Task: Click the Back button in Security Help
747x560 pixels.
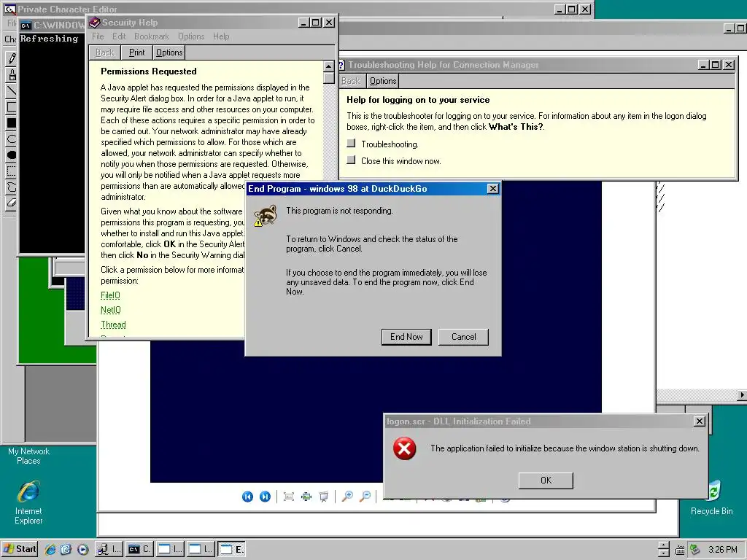Action: 105,52
